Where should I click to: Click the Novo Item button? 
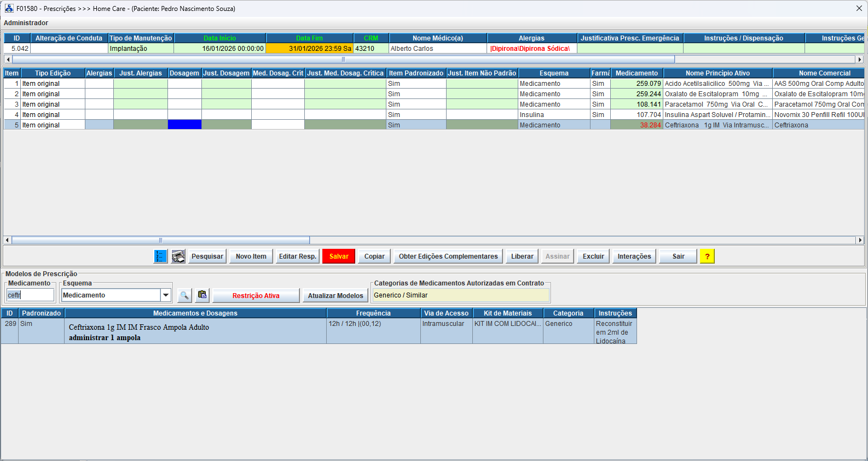coord(251,256)
